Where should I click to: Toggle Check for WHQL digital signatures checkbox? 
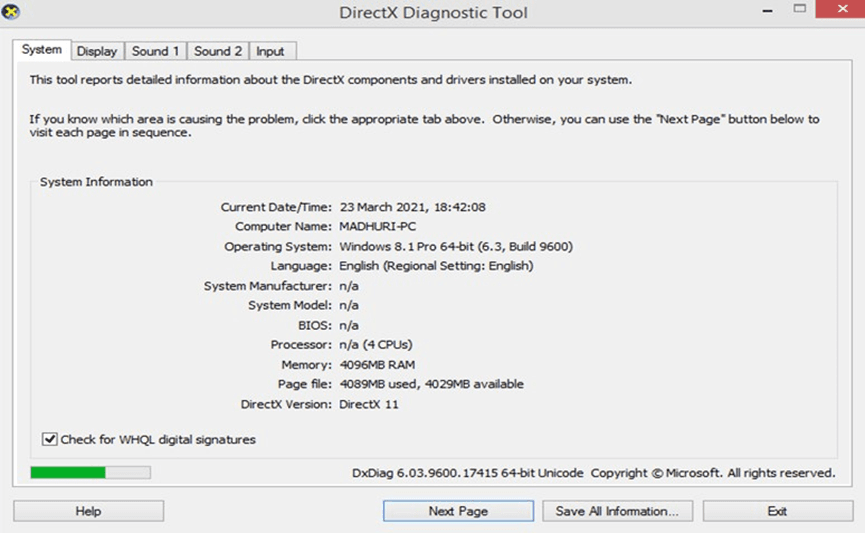[50, 439]
